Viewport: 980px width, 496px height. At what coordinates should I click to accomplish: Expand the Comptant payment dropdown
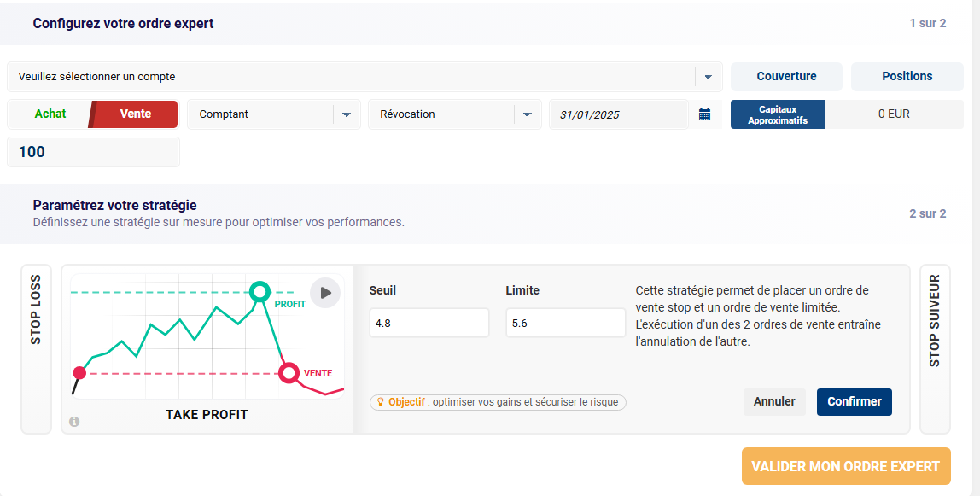tap(346, 114)
